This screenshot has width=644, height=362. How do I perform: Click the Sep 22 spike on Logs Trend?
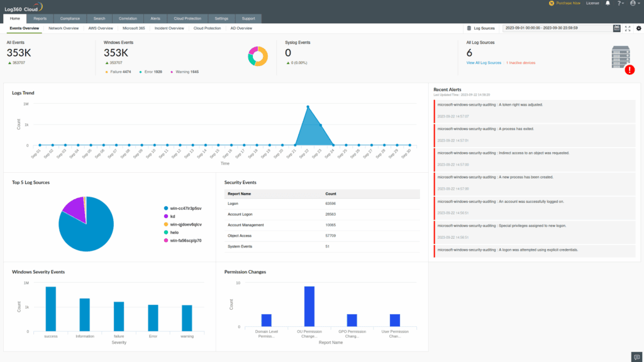(308, 106)
